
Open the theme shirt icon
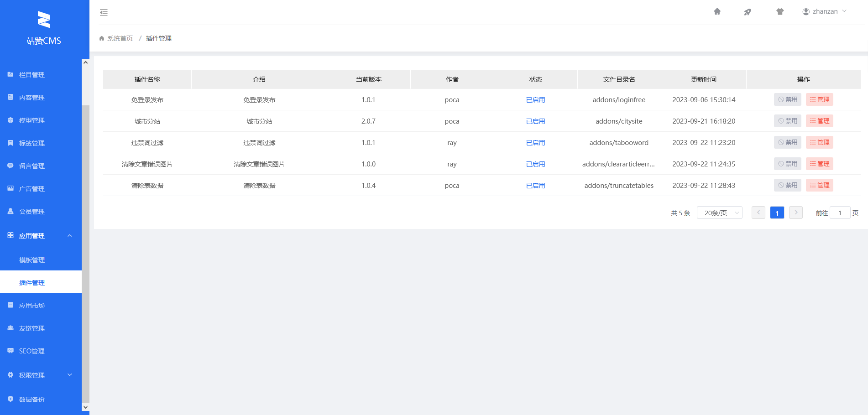click(780, 11)
